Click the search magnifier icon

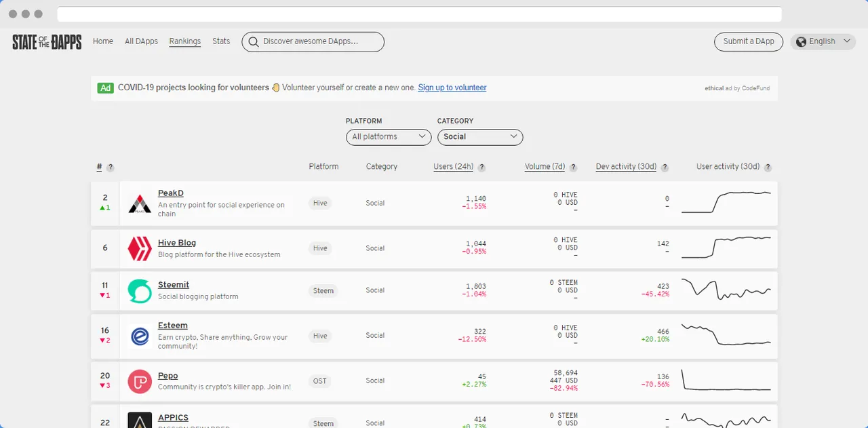click(x=254, y=42)
